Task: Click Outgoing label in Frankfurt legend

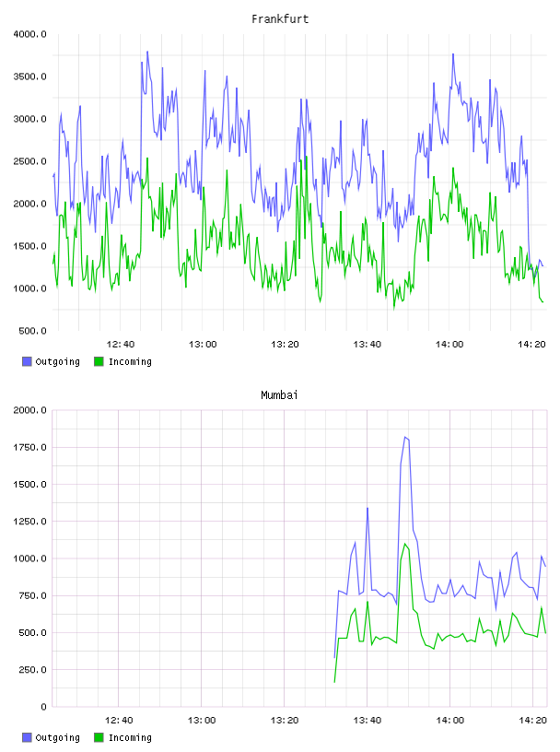Action: (57, 361)
